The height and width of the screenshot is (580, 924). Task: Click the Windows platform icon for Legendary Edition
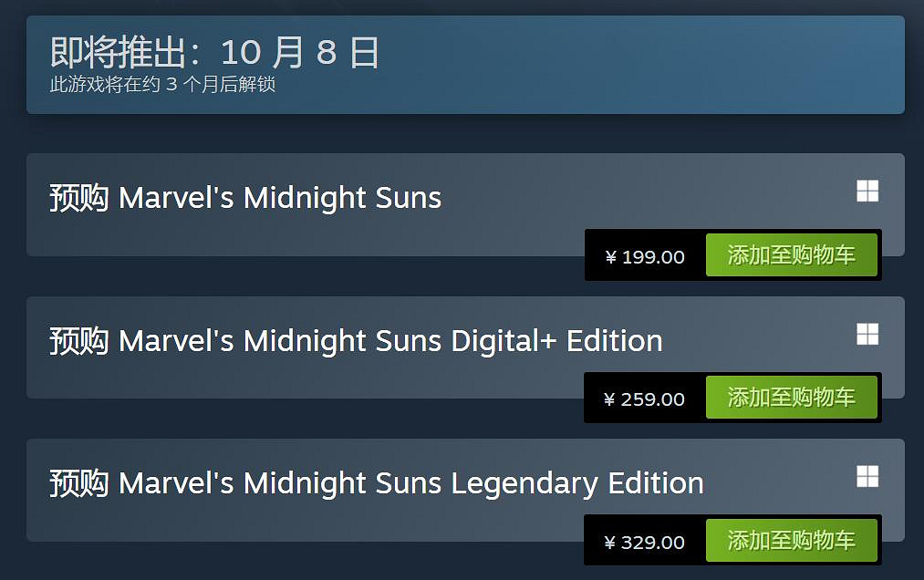[x=867, y=476]
